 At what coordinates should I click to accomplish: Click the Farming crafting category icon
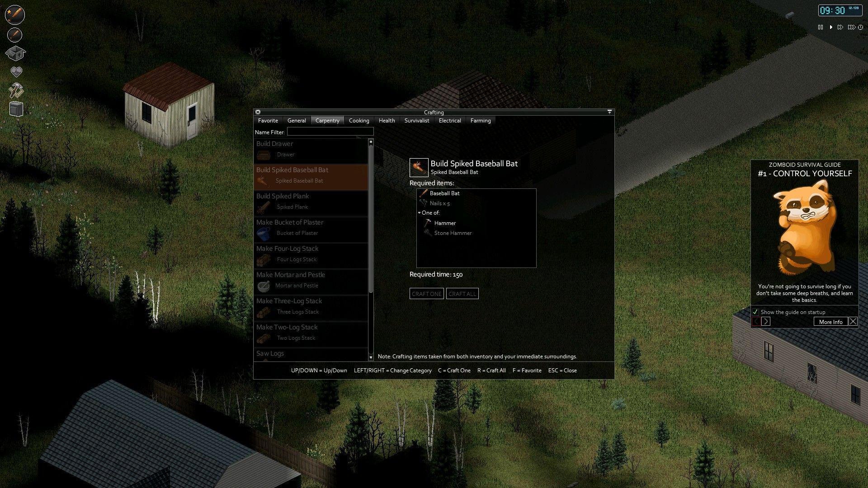(x=480, y=120)
